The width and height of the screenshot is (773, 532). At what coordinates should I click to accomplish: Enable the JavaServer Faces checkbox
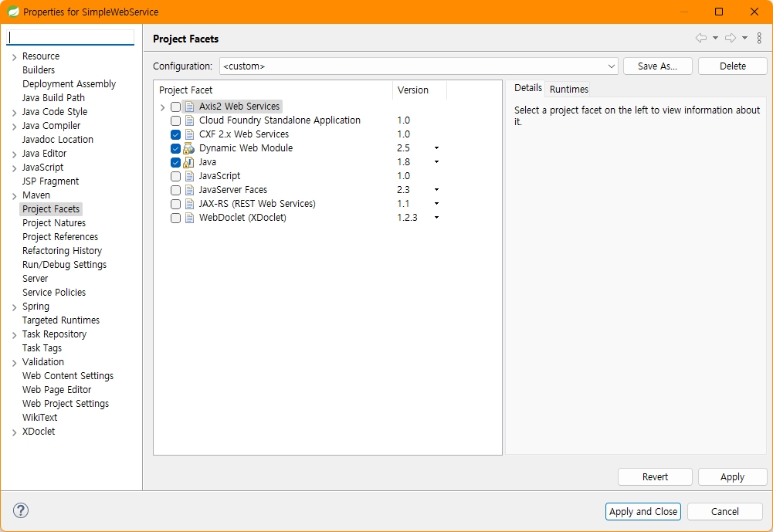(175, 190)
